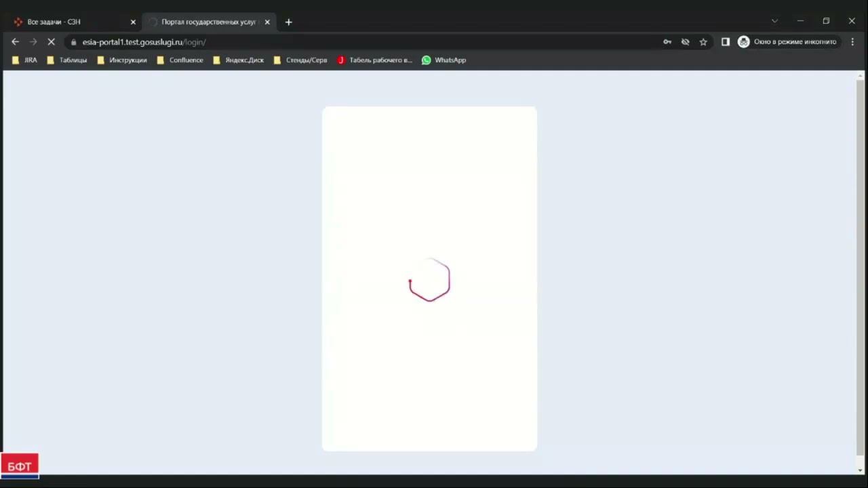The width and height of the screenshot is (868, 488).
Task: Open the Инструкции bookmark folder
Action: coord(122,60)
